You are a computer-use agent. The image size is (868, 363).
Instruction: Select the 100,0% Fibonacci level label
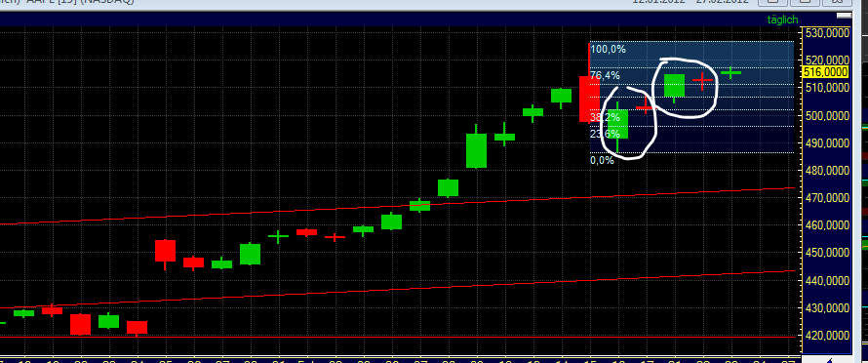click(x=608, y=50)
